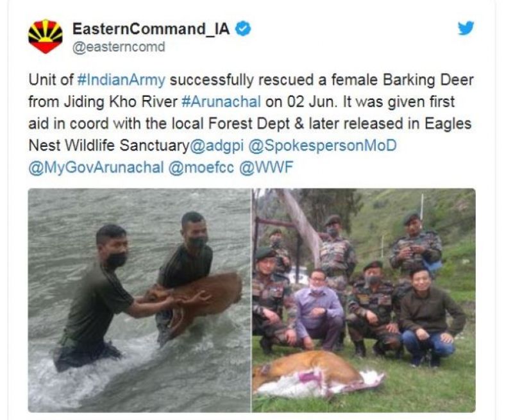The width and height of the screenshot is (513, 420).
Task: Visit the @MyGovArunachal mention
Action: [x=96, y=167]
